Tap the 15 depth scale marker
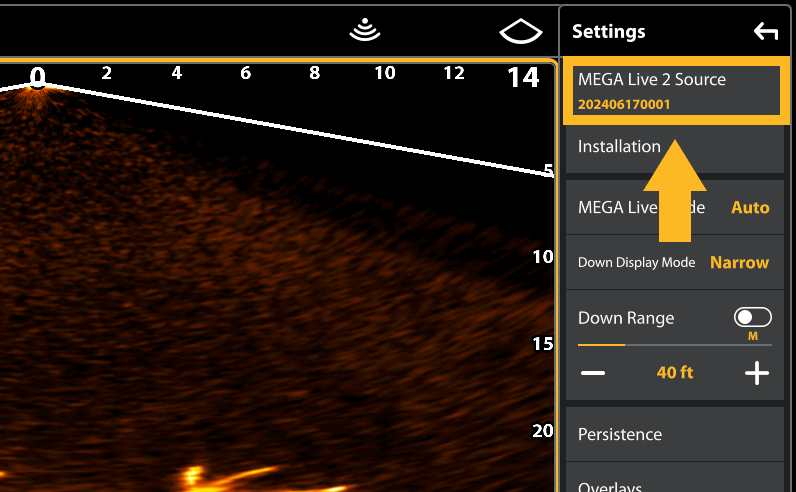The image size is (796, 492). click(x=542, y=344)
